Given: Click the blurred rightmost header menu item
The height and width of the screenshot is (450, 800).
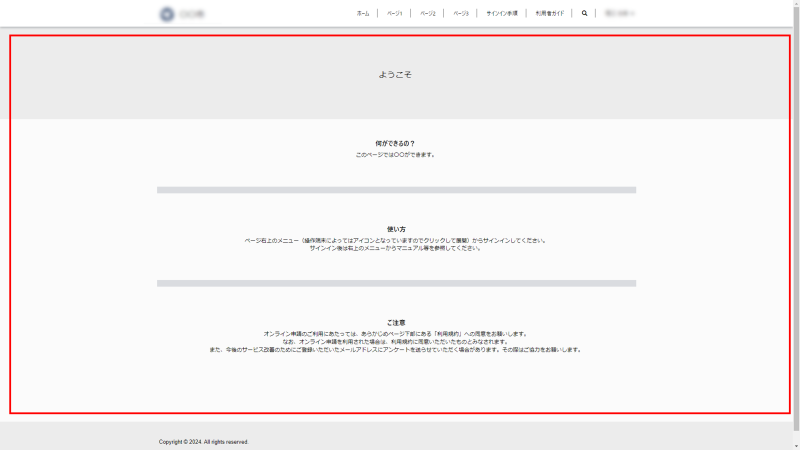Looking at the screenshot, I should 619,14.
